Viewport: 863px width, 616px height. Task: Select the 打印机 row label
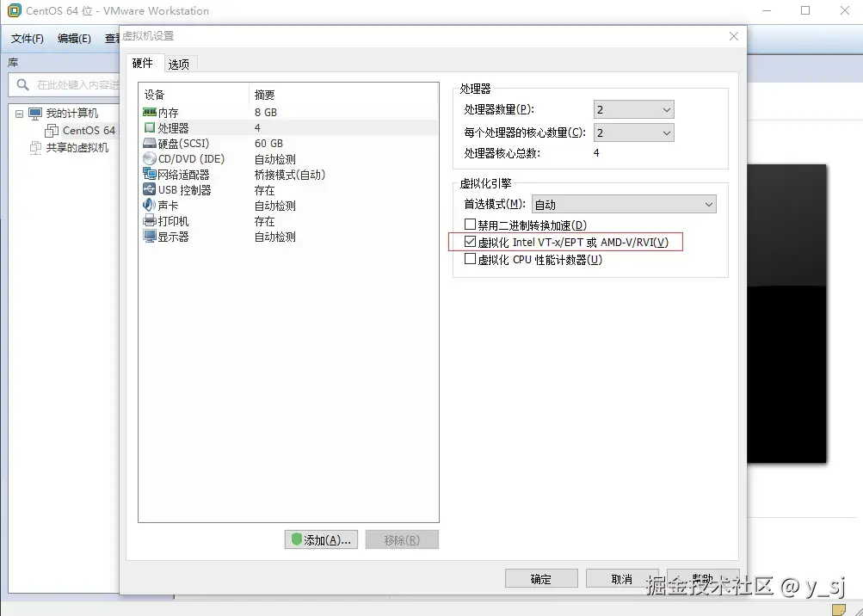(x=173, y=221)
